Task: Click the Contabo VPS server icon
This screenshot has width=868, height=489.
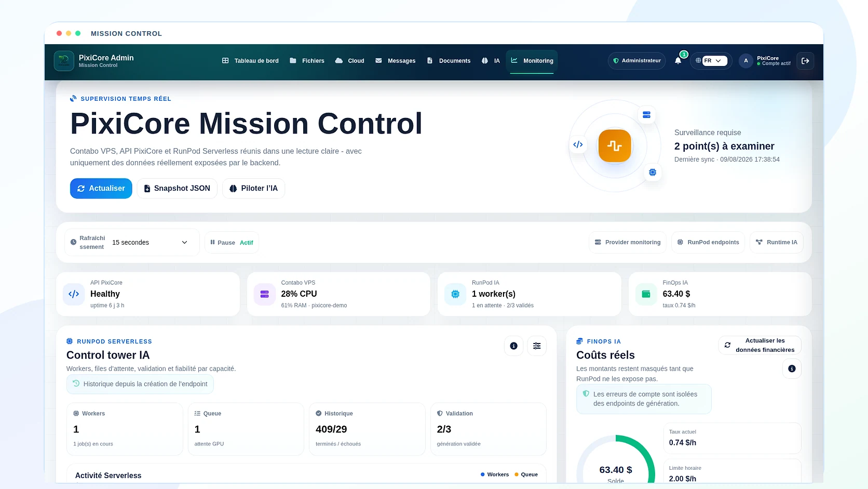Action: click(264, 294)
